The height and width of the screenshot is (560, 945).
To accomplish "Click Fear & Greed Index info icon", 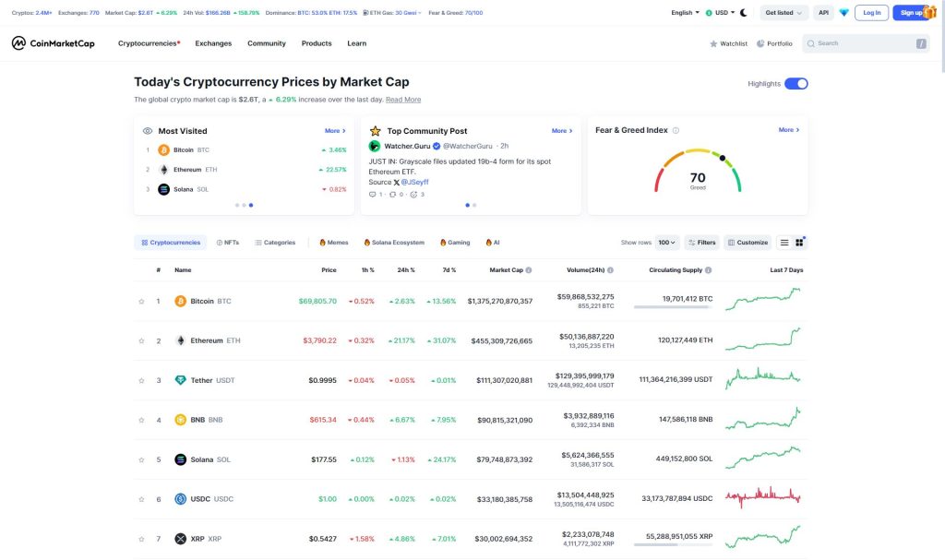I will tap(676, 130).
